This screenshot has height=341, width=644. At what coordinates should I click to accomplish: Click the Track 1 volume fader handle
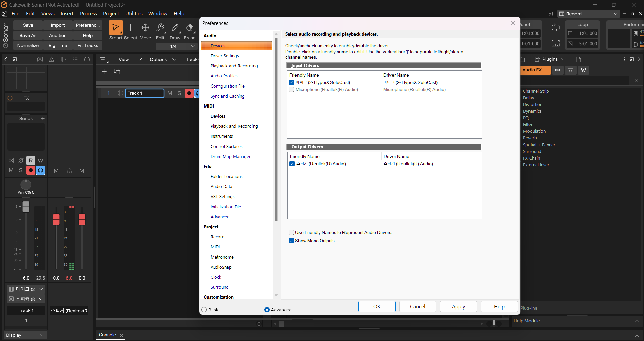coord(26,207)
